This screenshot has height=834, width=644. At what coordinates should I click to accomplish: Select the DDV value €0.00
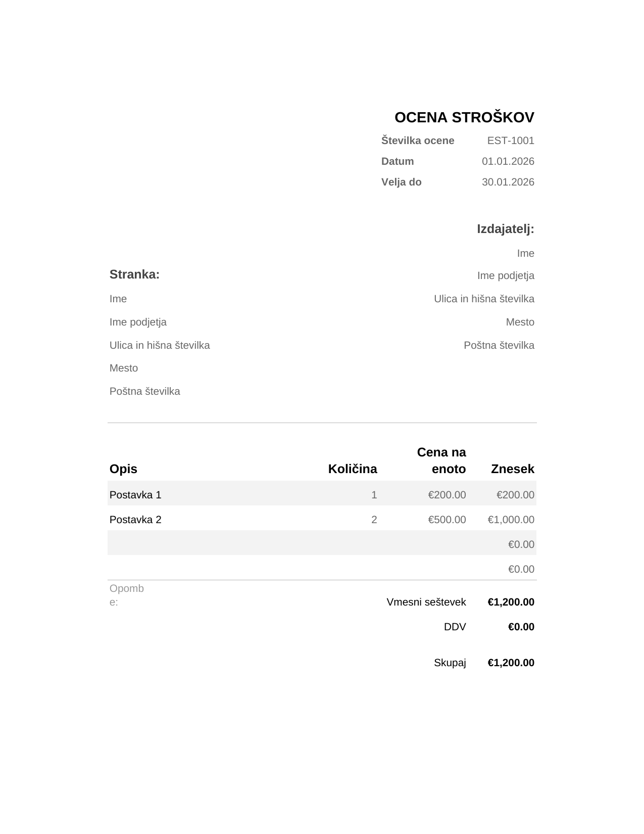click(521, 627)
